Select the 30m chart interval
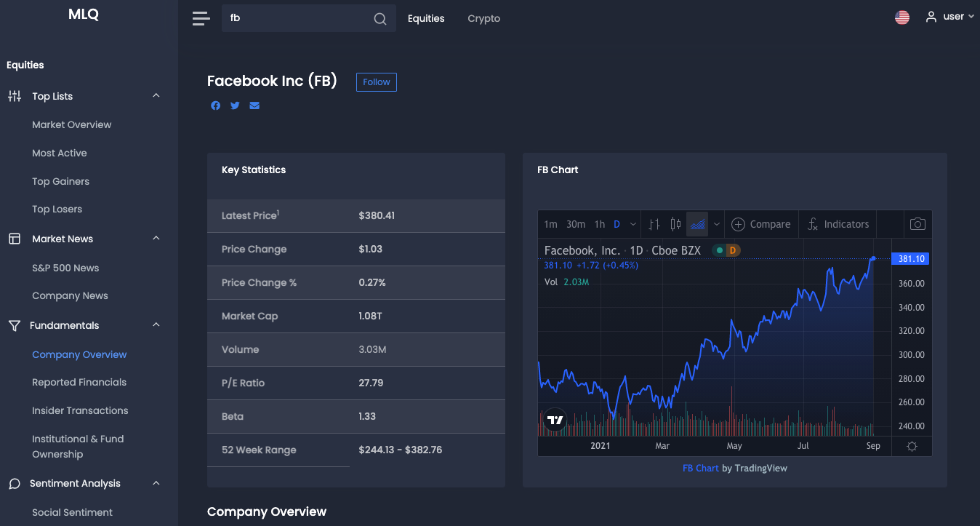This screenshot has height=526, width=980. [576, 224]
